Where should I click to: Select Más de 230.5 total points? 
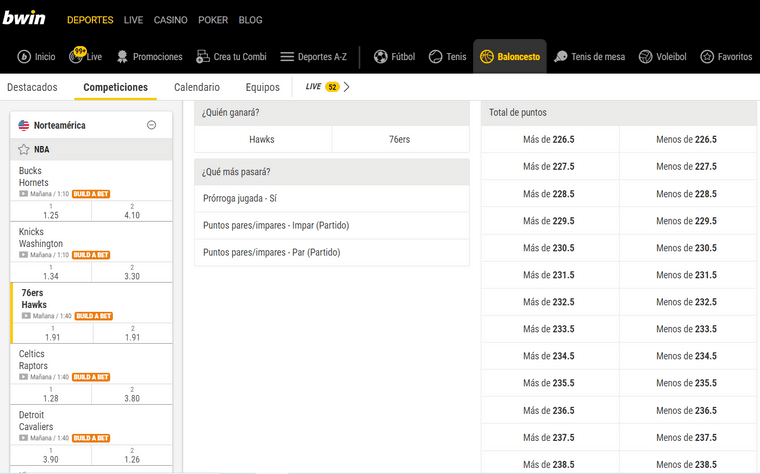pyautogui.click(x=550, y=248)
